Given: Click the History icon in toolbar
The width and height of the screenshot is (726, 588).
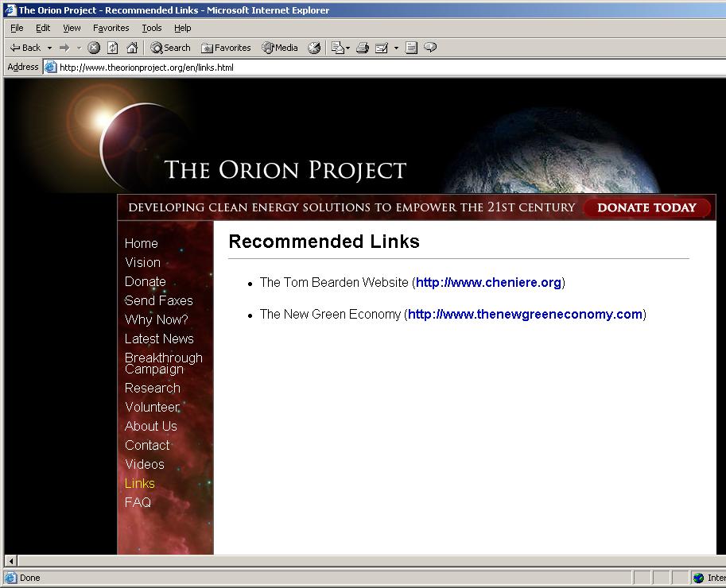Looking at the screenshot, I should pyautogui.click(x=314, y=48).
